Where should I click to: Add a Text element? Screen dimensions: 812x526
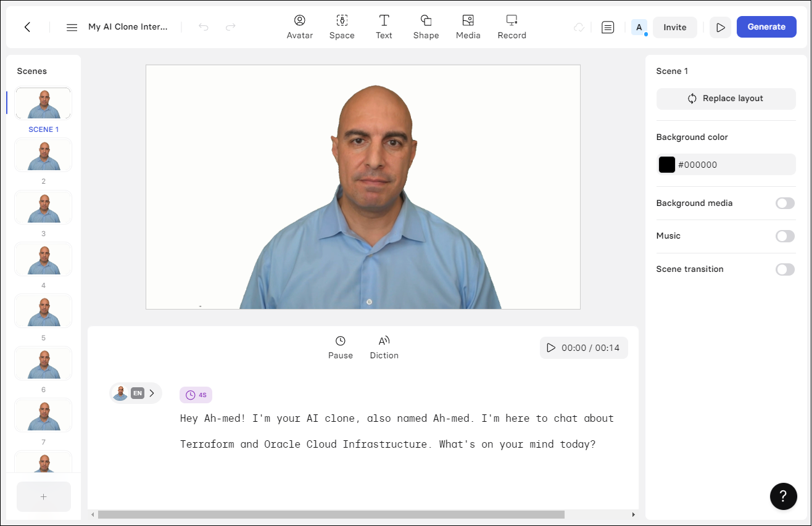click(384, 27)
